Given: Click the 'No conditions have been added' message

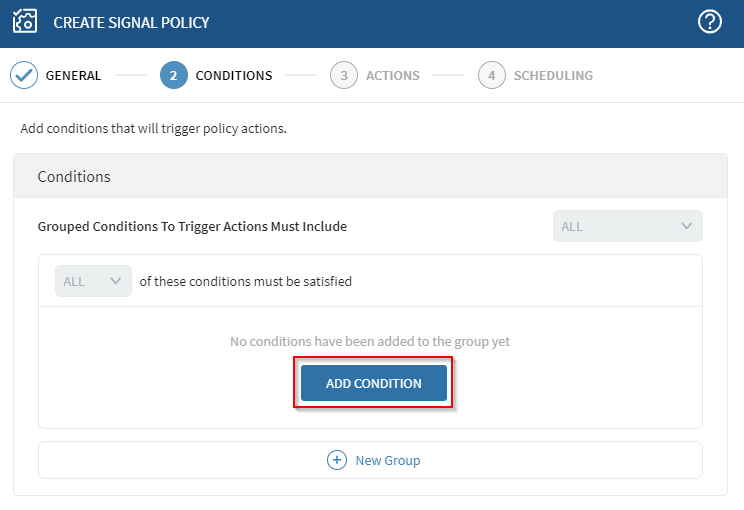Looking at the screenshot, I should point(370,341).
